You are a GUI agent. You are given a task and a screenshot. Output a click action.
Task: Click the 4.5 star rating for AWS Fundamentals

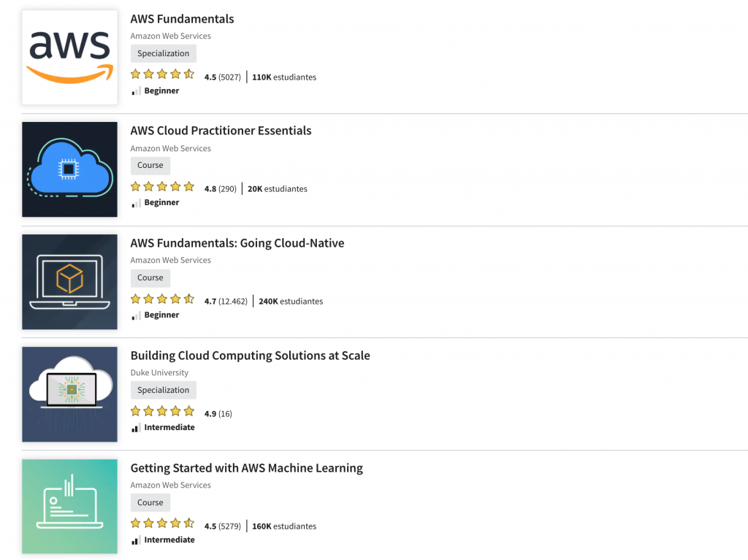tap(162, 74)
